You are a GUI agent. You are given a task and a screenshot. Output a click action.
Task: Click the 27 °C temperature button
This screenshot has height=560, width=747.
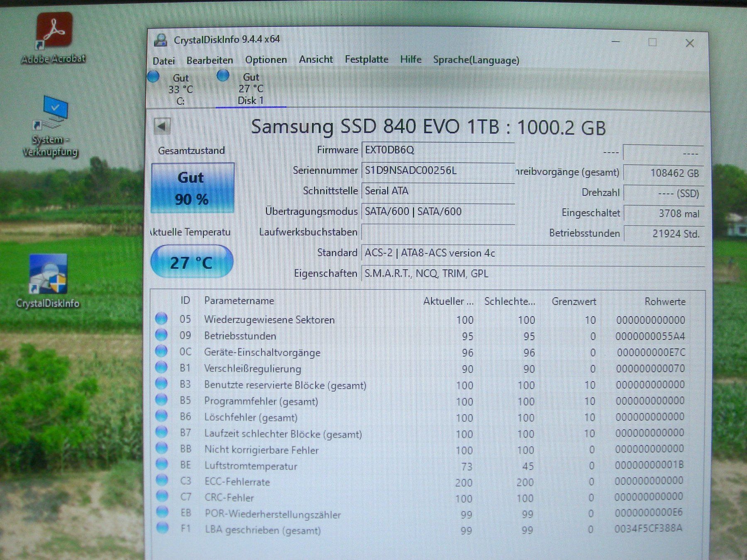[x=192, y=261]
